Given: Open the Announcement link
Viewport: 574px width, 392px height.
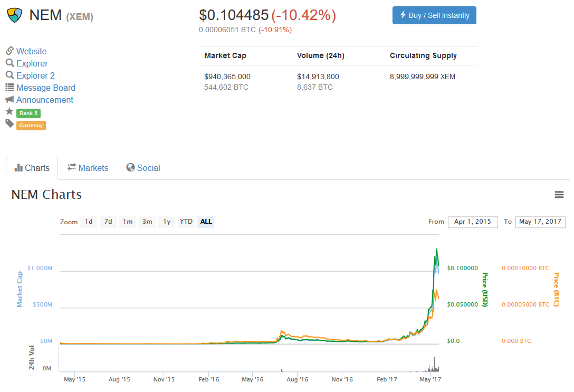Looking at the screenshot, I should tap(45, 100).
